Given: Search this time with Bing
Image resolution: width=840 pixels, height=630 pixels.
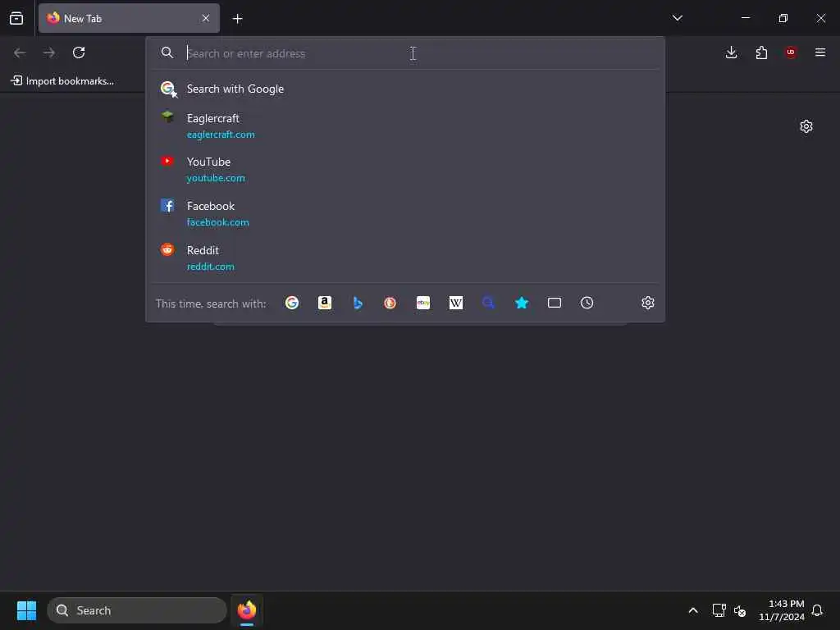Looking at the screenshot, I should point(358,303).
